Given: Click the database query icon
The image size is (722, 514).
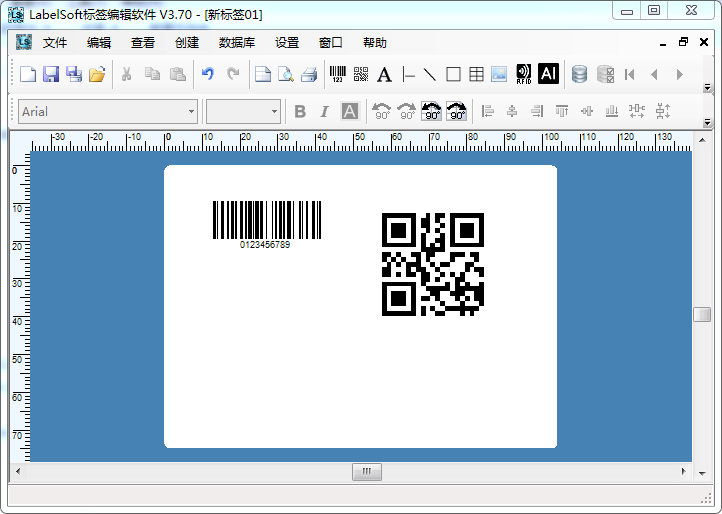Looking at the screenshot, I should tap(605, 74).
